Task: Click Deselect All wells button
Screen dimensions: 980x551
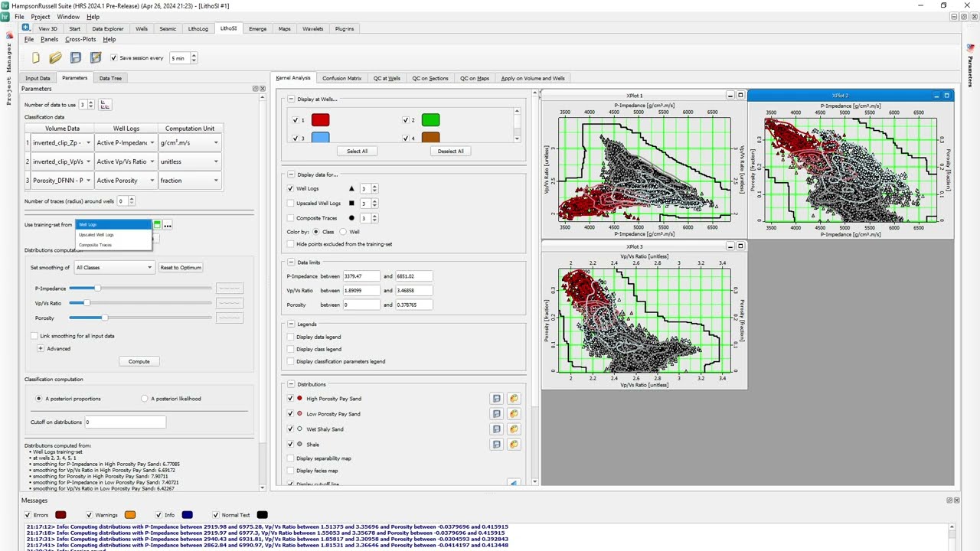Action: (x=450, y=151)
